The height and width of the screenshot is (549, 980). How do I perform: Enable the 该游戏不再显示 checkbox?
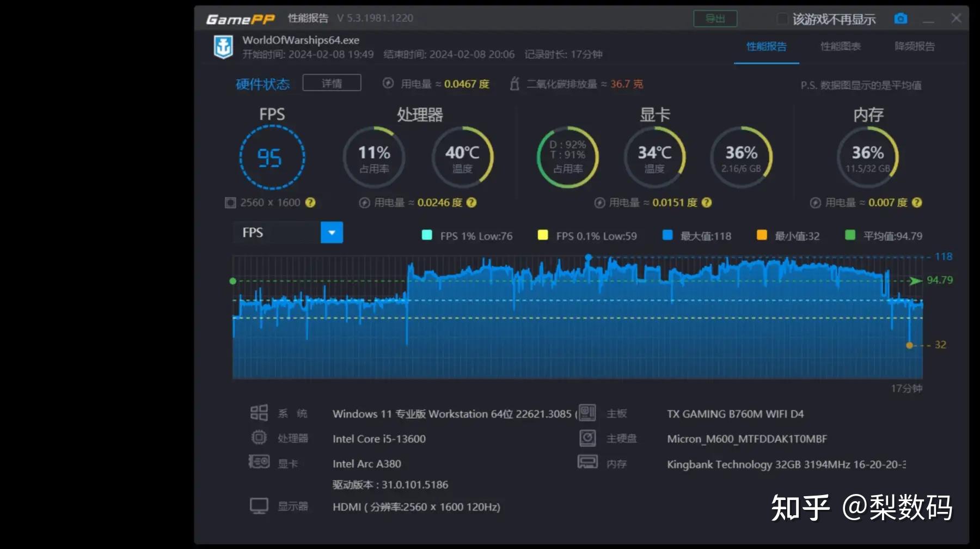click(782, 19)
